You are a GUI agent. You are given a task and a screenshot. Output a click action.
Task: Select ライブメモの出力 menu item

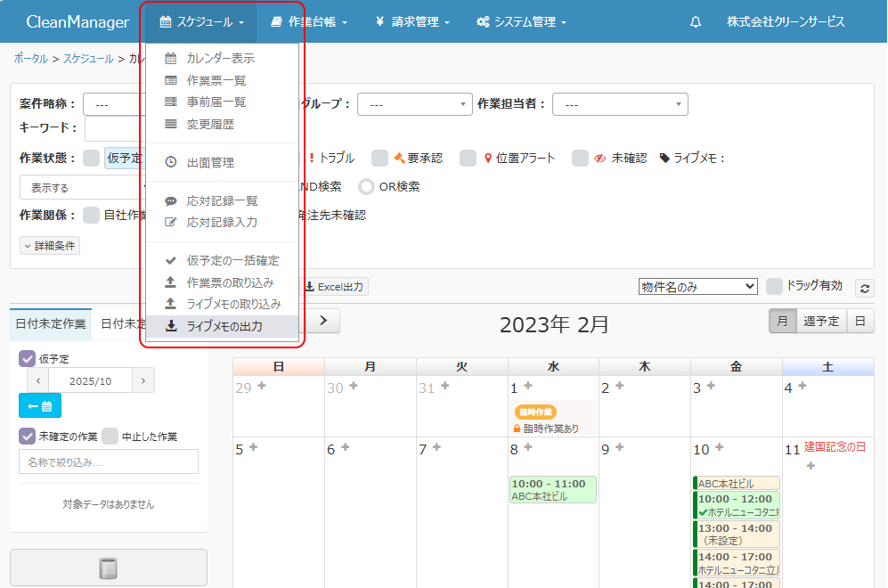[x=224, y=327]
